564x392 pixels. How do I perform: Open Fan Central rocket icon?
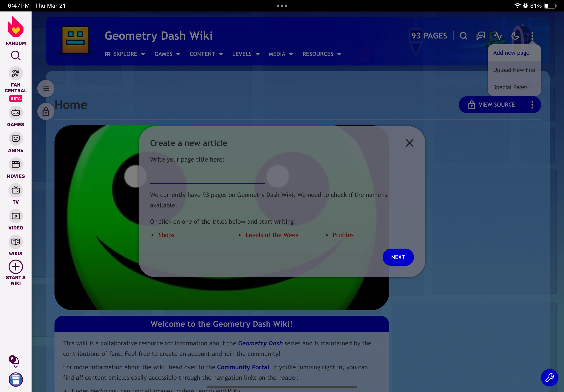point(16,73)
